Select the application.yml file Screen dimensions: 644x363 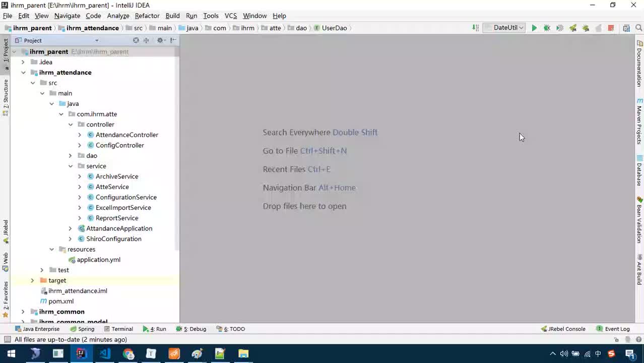coord(98,260)
